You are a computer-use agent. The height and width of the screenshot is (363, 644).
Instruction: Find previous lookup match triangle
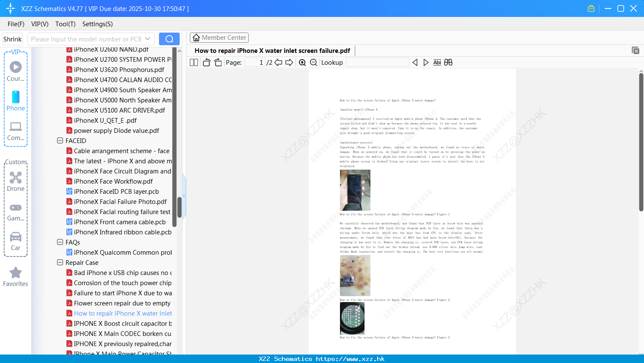[x=415, y=63]
